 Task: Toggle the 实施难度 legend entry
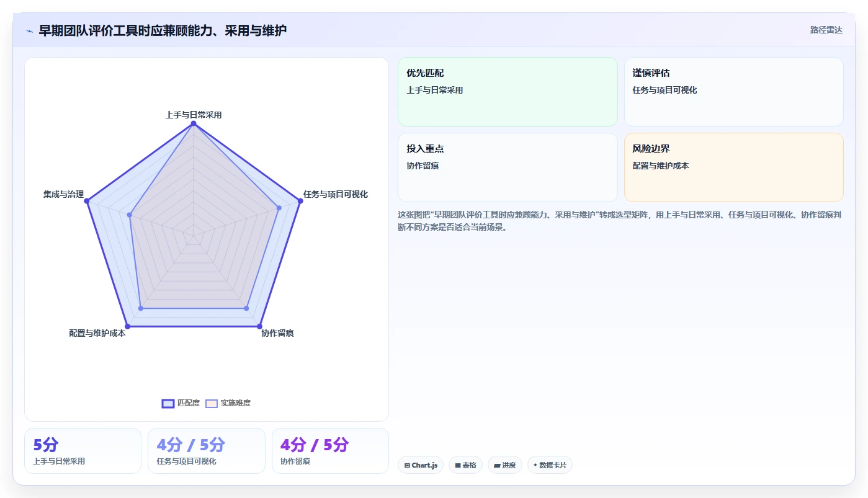click(x=228, y=403)
